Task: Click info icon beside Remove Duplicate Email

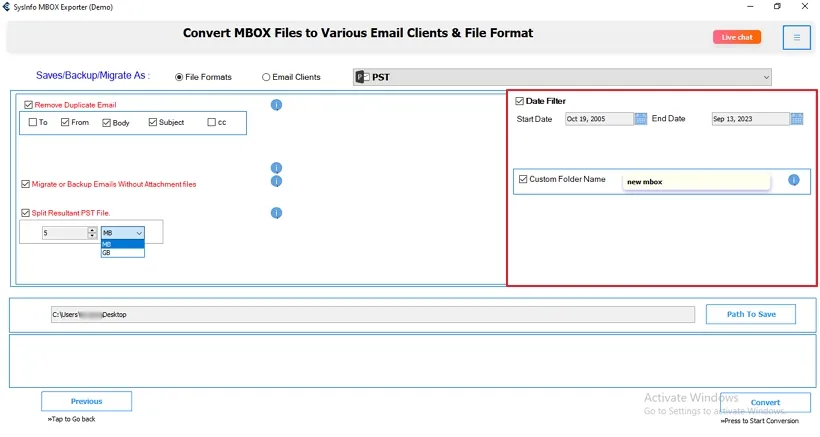Action: click(276, 105)
